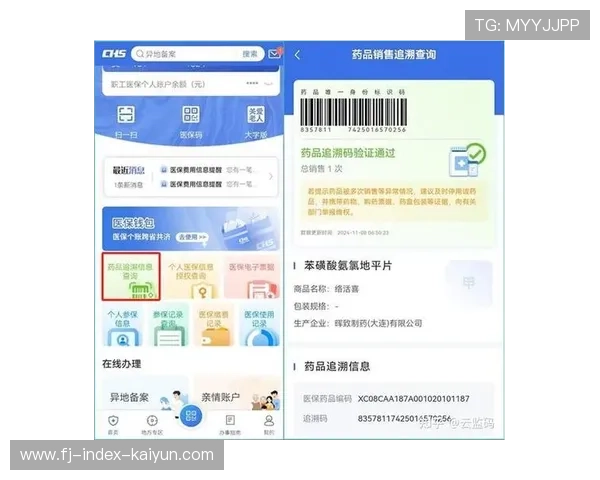Open 扫一扫 scanner icon
The width and height of the screenshot is (600, 480).
tap(126, 114)
